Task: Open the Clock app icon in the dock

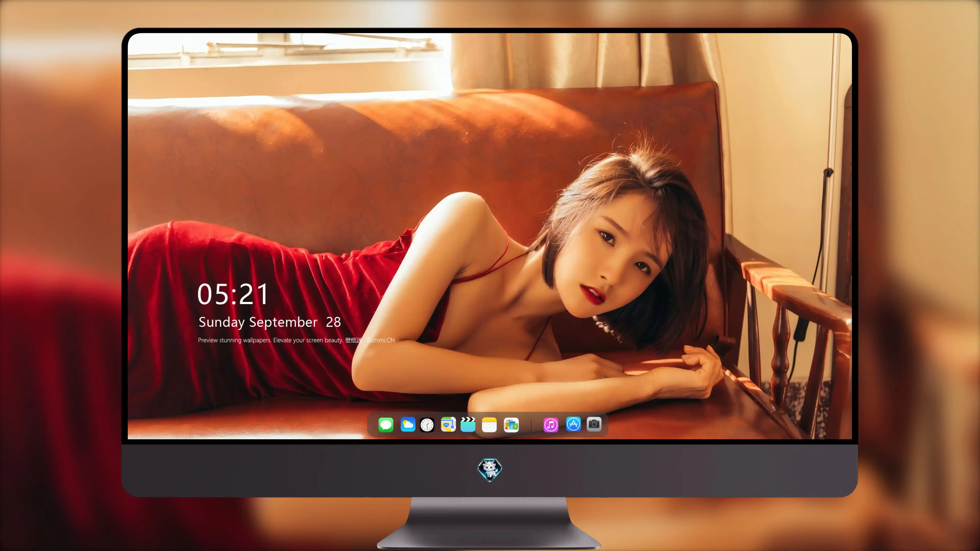Action: tap(427, 425)
